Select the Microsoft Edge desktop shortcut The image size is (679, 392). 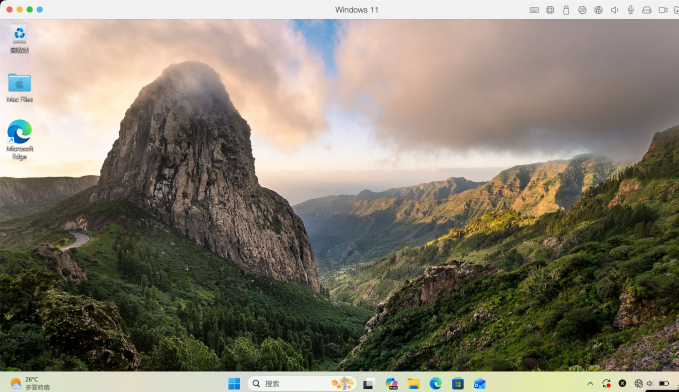tap(19, 139)
